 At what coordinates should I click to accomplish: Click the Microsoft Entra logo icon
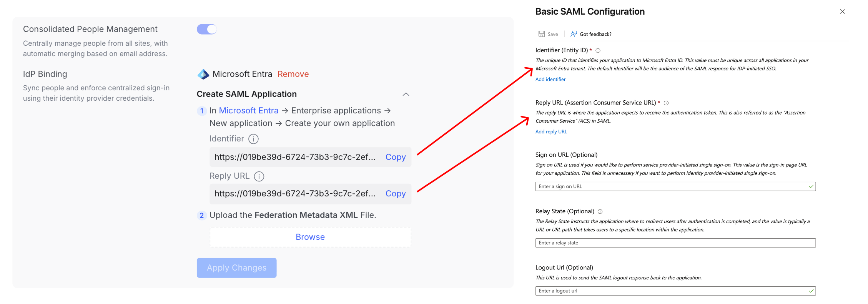tap(203, 74)
